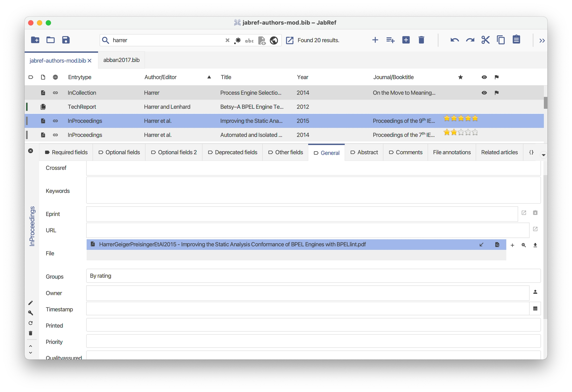The height and width of the screenshot is (392, 572).
Task: Open the Comments tab
Action: [405, 152]
